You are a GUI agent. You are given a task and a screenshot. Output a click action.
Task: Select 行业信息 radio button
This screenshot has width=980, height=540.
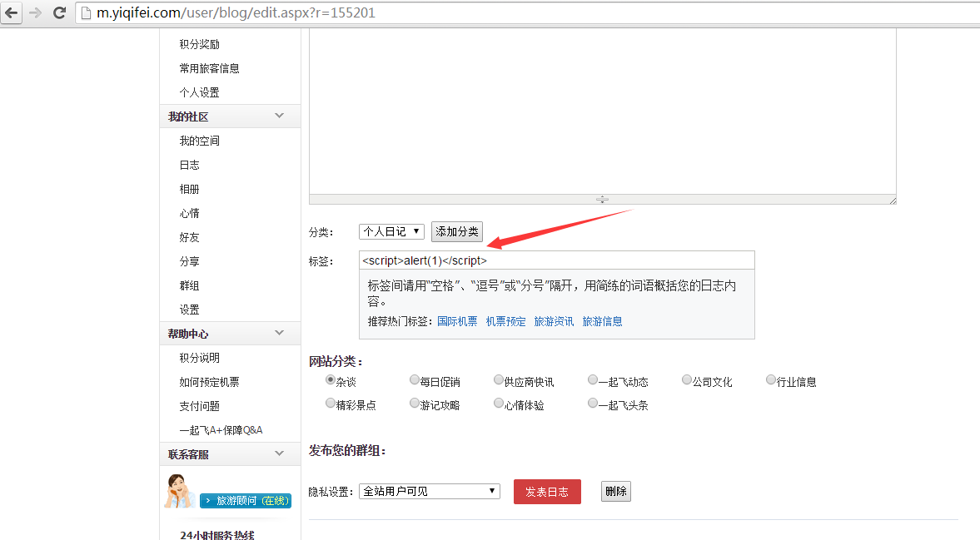pos(771,379)
